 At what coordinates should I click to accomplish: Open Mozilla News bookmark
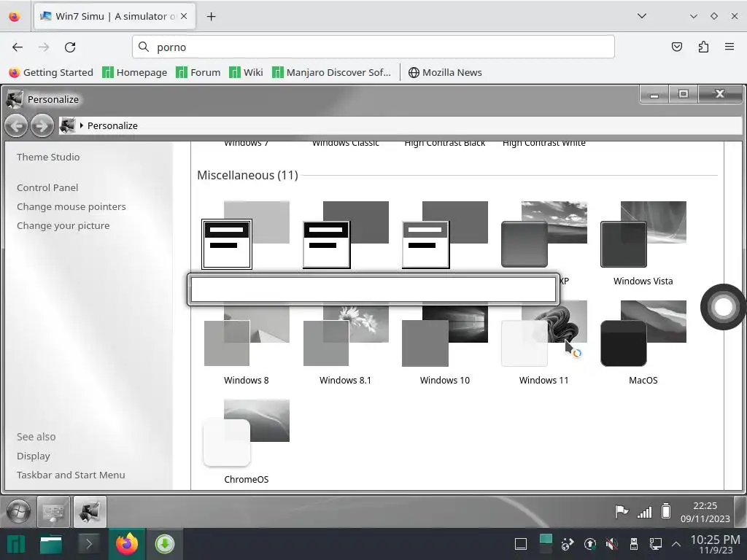click(x=445, y=72)
